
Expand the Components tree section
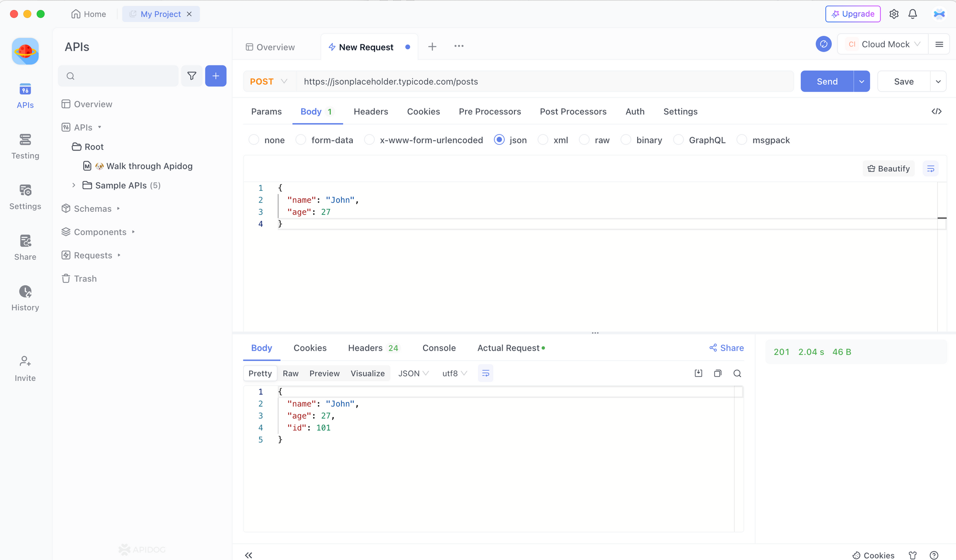click(x=133, y=232)
